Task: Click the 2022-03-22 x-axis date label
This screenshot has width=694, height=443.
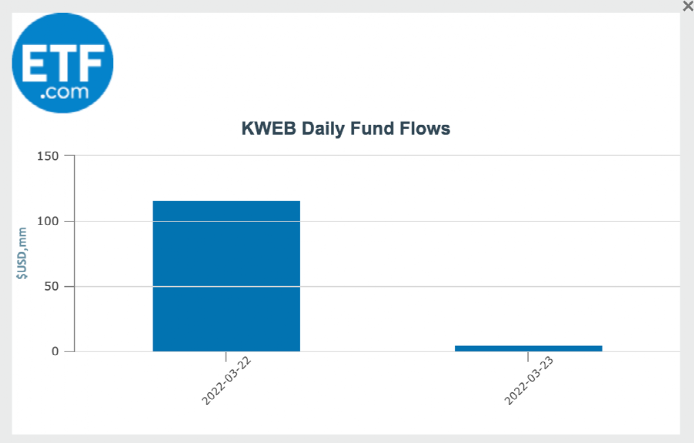Action: coord(224,380)
